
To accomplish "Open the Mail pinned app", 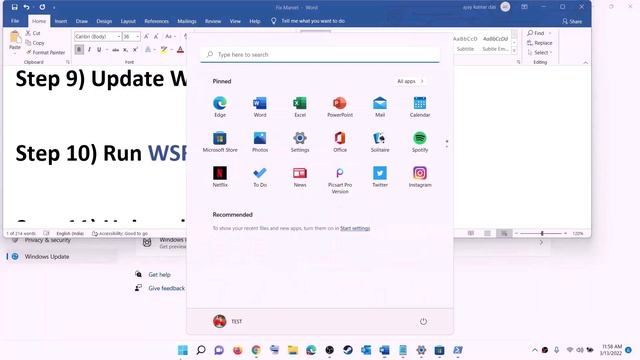I will (x=380, y=107).
